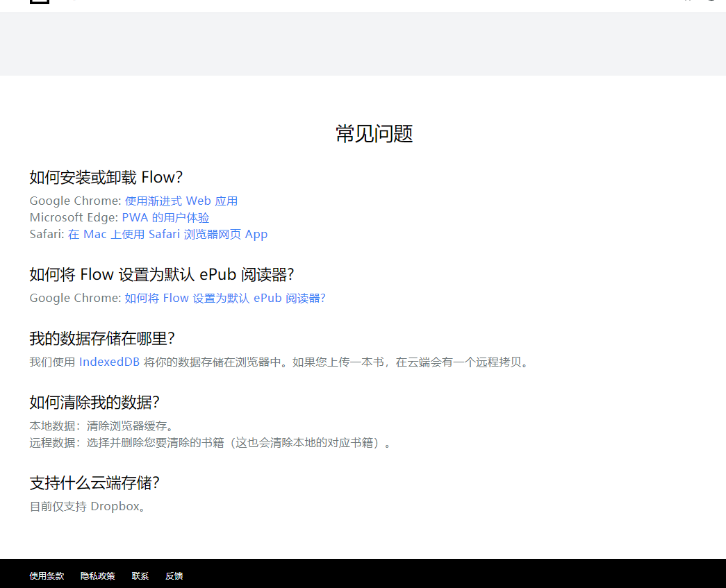Click the blue 如何将 Flow 设置为默认 ePub 阅读器 link
The image size is (726, 588).
point(224,298)
